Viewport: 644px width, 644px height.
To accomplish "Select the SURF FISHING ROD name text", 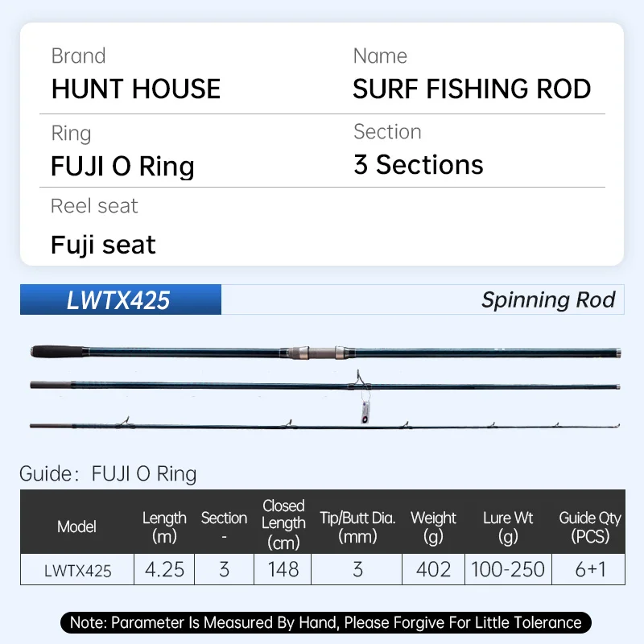I will [472, 89].
